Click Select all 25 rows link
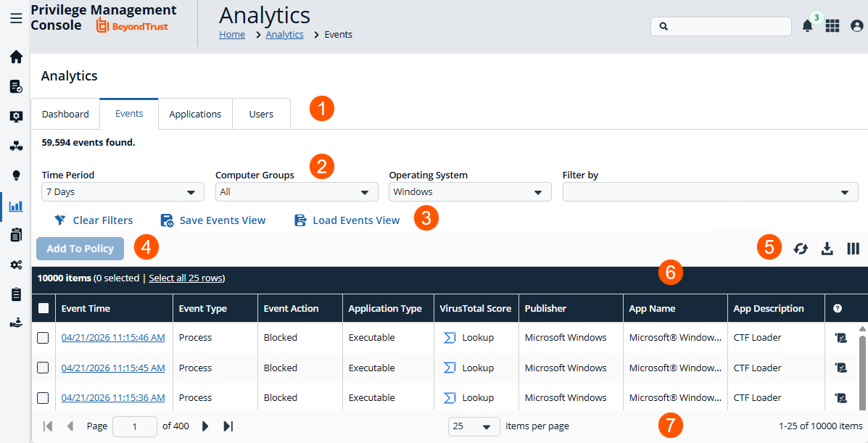This screenshot has width=868, height=443. pyautogui.click(x=186, y=278)
